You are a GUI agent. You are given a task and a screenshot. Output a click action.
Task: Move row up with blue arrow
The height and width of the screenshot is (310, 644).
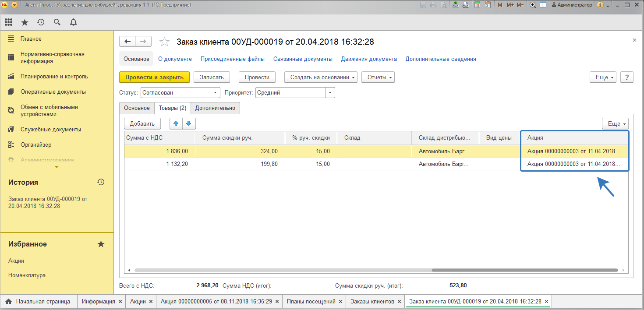click(x=177, y=123)
